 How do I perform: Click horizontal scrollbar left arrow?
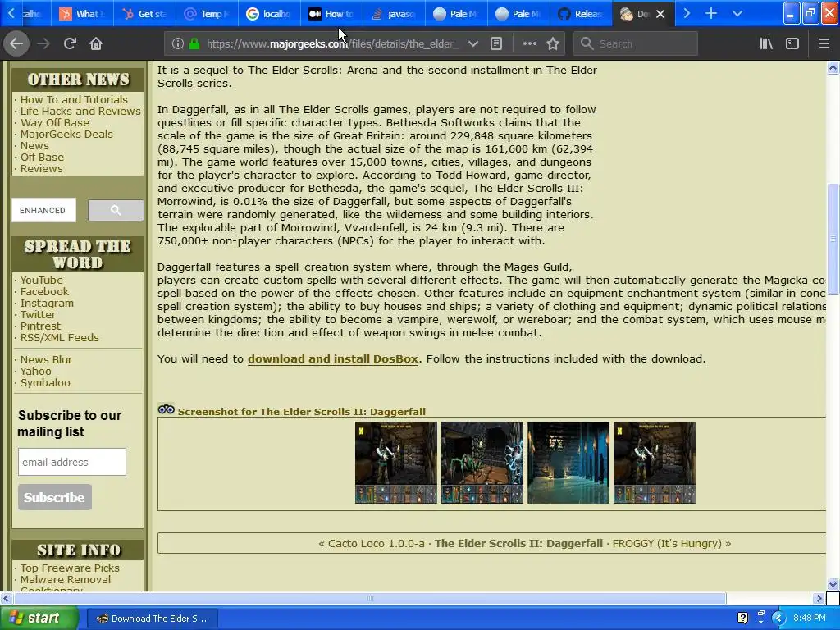[6, 598]
